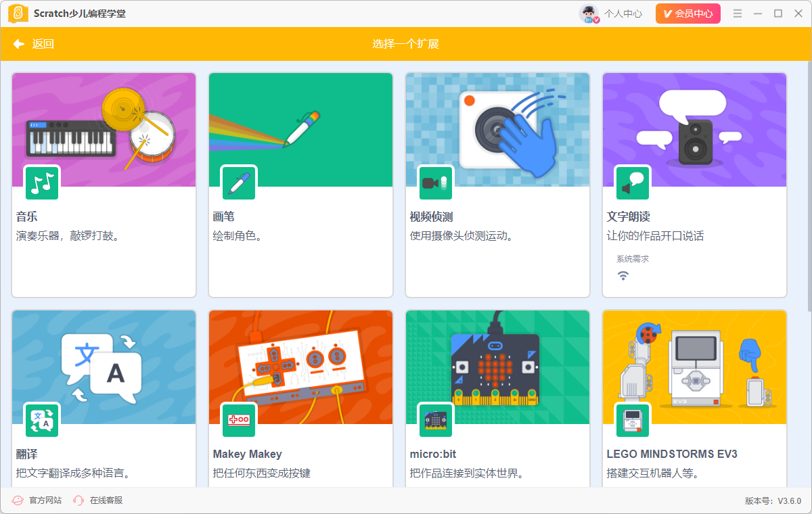Click the user avatar icon

[x=589, y=14]
